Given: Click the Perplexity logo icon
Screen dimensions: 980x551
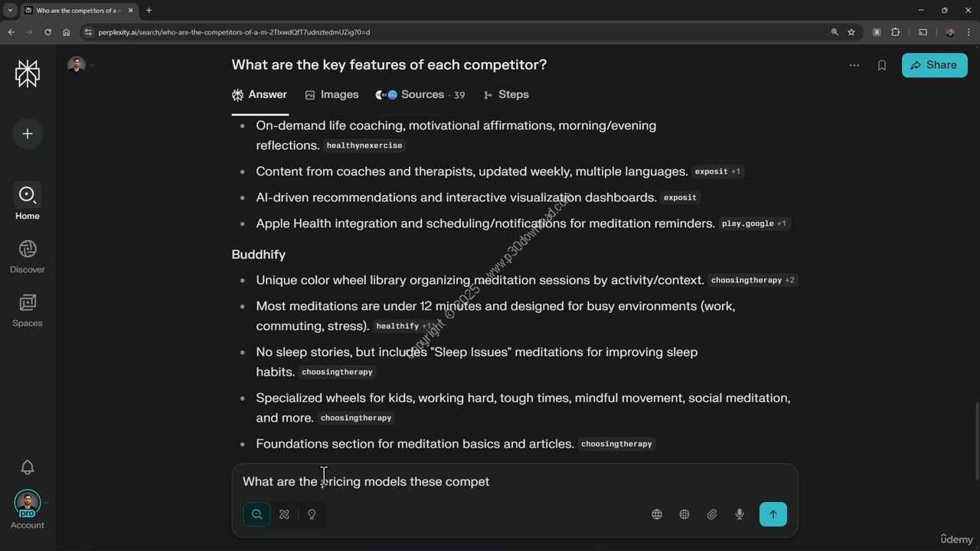Looking at the screenshot, I should click(x=28, y=73).
